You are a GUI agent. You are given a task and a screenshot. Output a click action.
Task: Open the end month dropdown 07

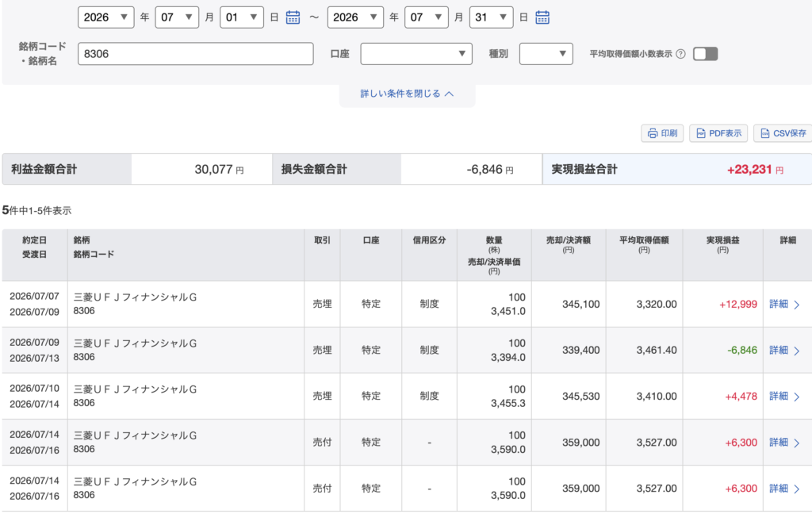click(426, 17)
